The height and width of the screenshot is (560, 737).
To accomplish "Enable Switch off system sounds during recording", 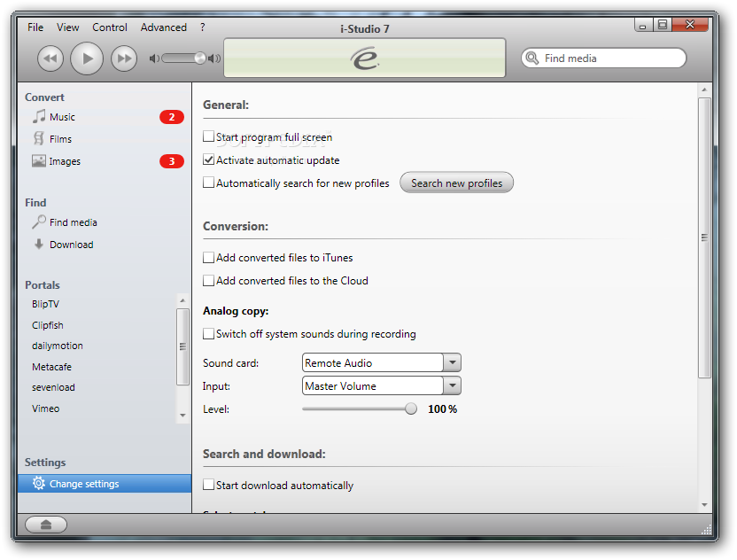I will click(x=208, y=333).
